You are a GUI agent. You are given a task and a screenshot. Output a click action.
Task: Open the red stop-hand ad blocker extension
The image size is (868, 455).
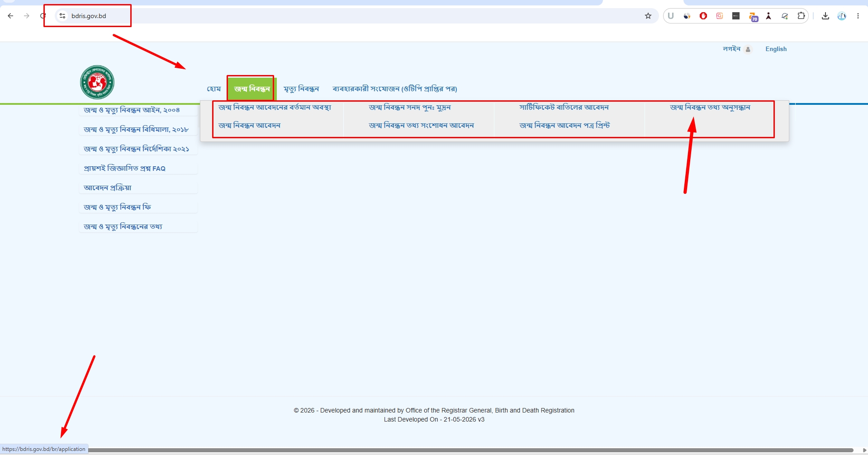pos(703,16)
